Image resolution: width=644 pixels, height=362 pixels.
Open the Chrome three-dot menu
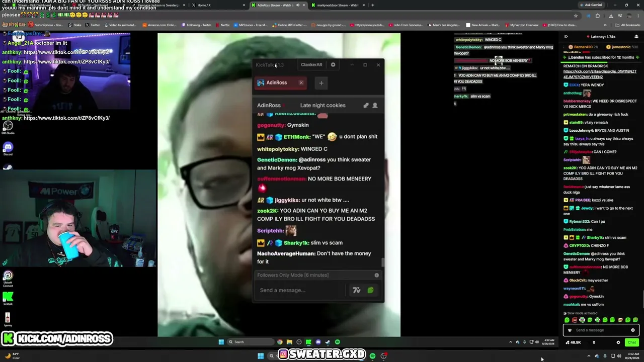[639, 16]
